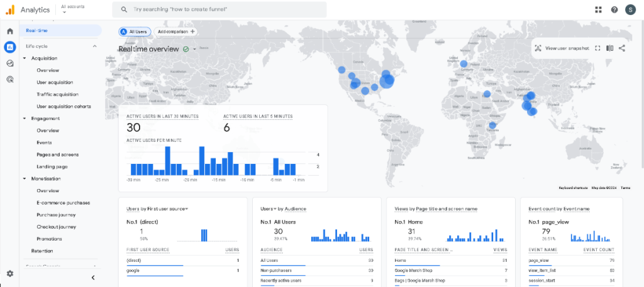Click the Help question mark icon

pos(614,9)
